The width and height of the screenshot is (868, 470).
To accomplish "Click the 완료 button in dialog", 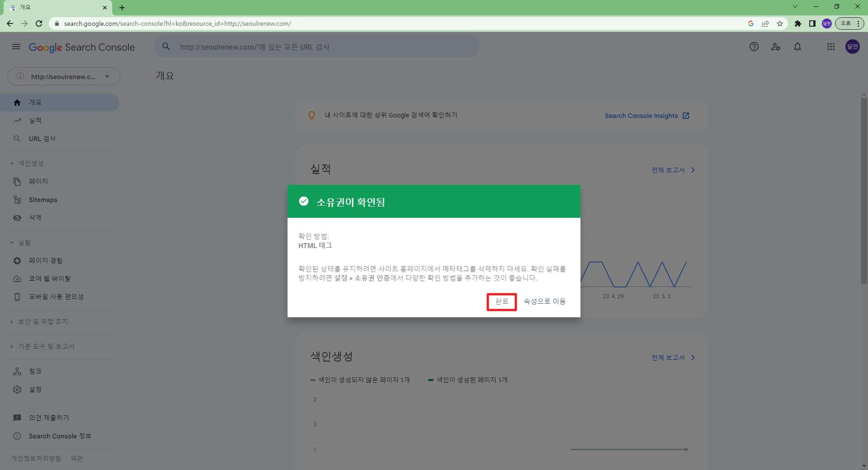I will click(501, 302).
